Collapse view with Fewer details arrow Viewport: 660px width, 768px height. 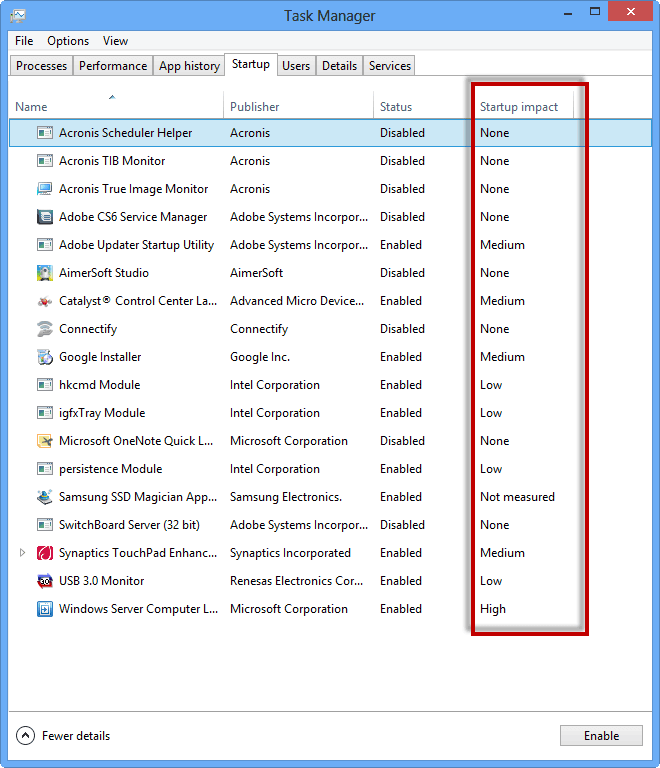tap(25, 735)
